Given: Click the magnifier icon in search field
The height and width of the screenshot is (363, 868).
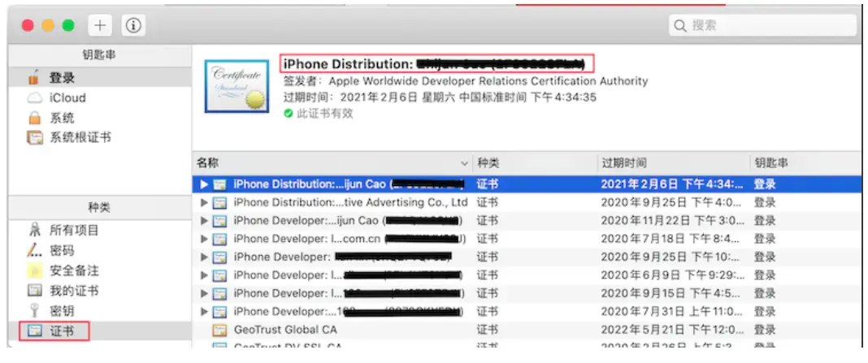Looking at the screenshot, I should tap(680, 26).
